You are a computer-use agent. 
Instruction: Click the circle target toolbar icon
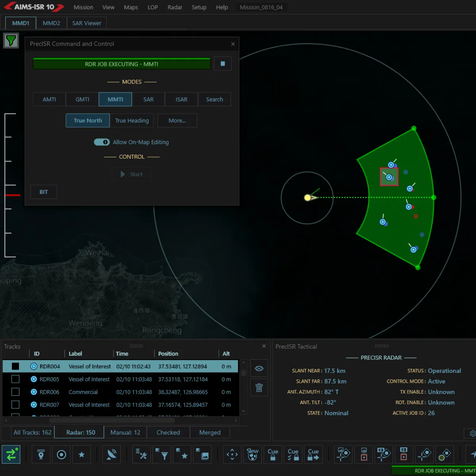click(61, 455)
